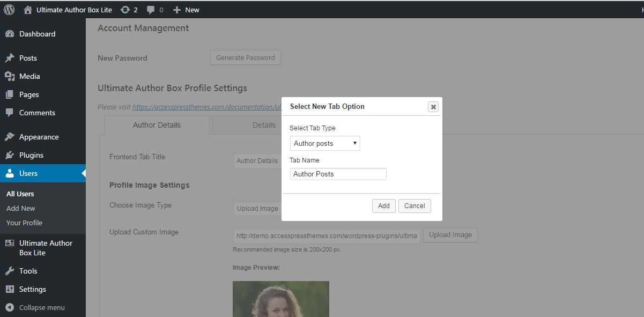Image resolution: width=644 pixels, height=317 pixels.
Task: Select Your Profile submenu item
Action: tap(24, 223)
